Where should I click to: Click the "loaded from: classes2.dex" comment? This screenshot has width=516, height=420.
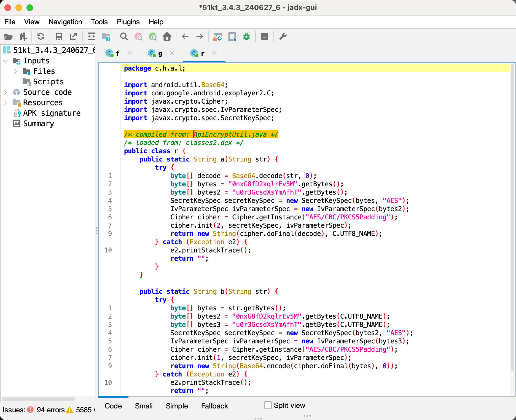pos(184,142)
